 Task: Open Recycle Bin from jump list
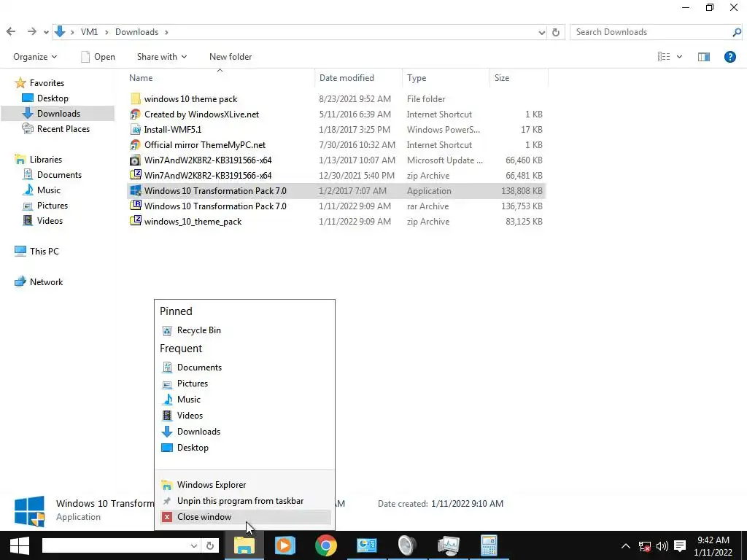pyautogui.click(x=245, y=330)
